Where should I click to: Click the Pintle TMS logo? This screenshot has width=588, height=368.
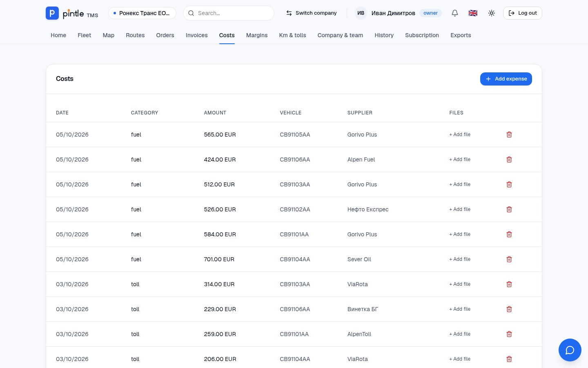click(72, 13)
